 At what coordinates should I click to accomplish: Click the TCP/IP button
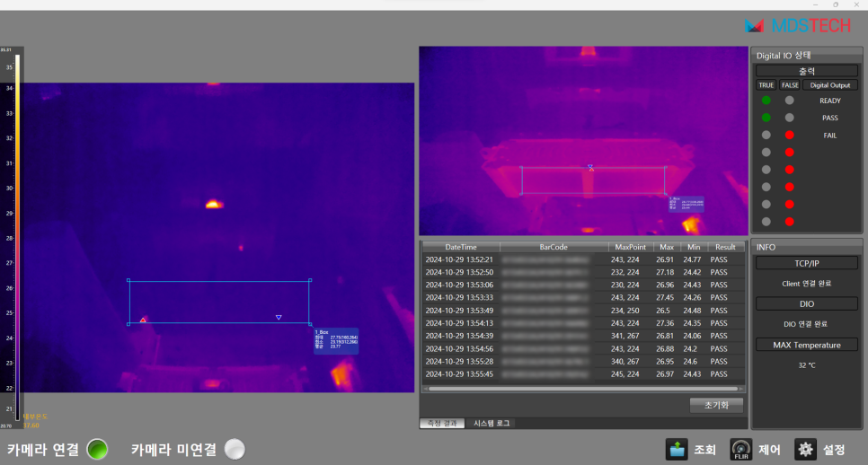(807, 264)
